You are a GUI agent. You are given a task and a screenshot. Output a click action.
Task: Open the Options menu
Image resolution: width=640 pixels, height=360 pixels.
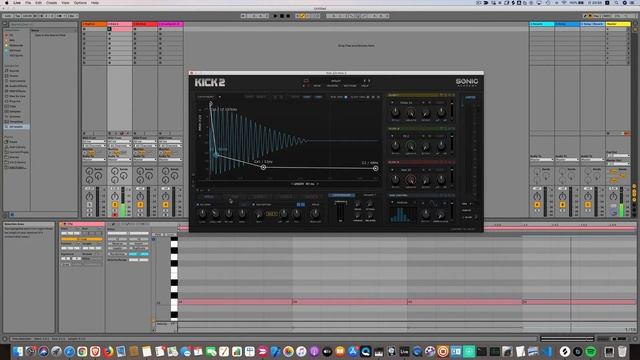pos(80,3)
